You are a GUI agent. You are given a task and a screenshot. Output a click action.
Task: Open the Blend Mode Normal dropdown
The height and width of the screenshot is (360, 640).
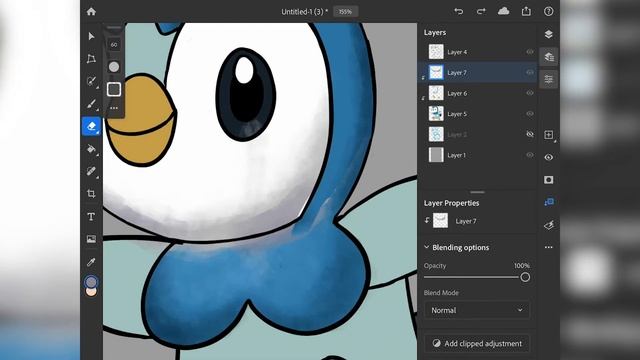coord(477,310)
